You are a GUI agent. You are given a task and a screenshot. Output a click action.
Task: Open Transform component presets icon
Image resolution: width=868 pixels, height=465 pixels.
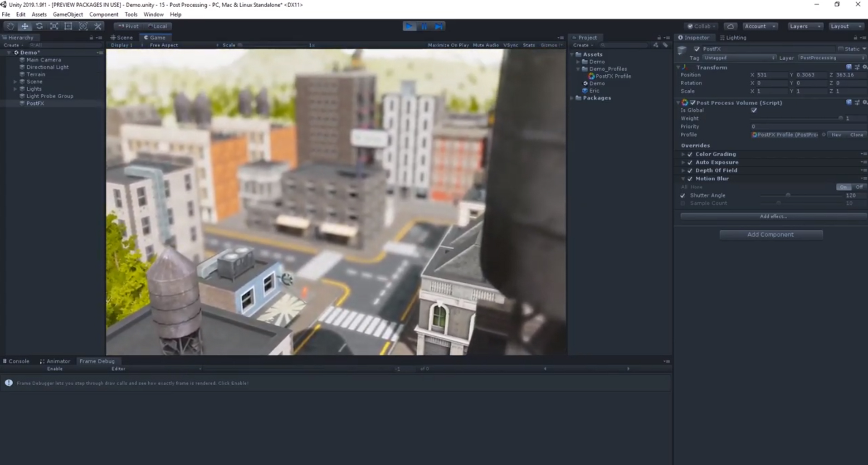pyautogui.click(x=857, y=67)
